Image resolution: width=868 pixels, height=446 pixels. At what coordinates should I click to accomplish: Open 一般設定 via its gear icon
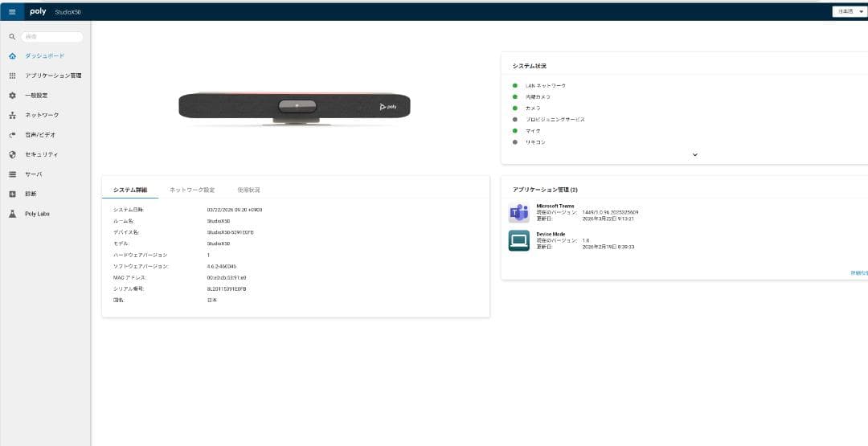(x=12, y=96)
